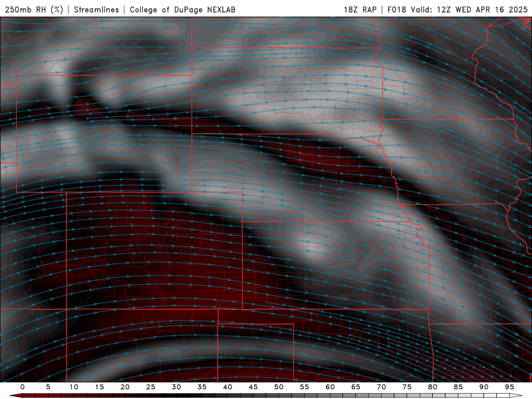Click the colorbar label '85'
Screen dimensions: 532x399
point(458,387)
